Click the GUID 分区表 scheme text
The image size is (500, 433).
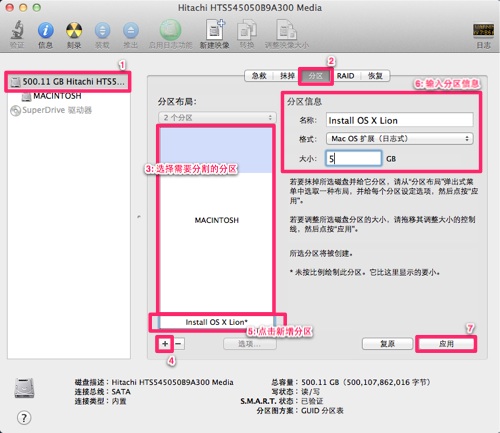coord(322,411)
